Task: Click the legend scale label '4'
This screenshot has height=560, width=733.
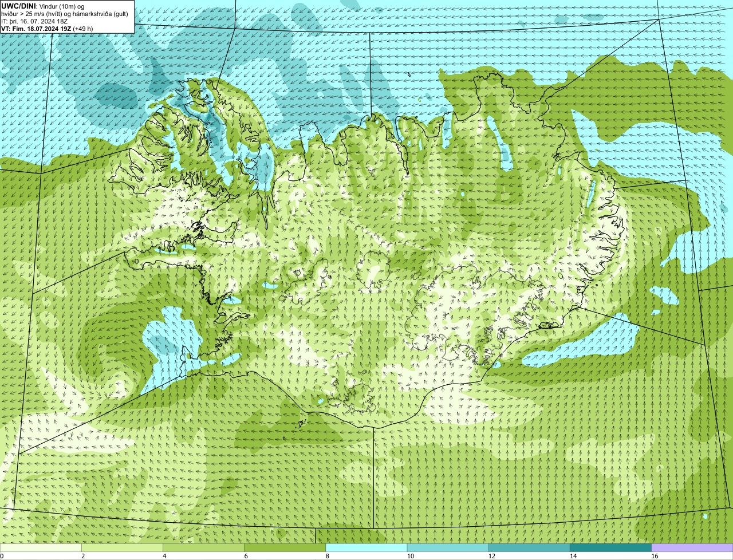Action: tap(164, 556)
